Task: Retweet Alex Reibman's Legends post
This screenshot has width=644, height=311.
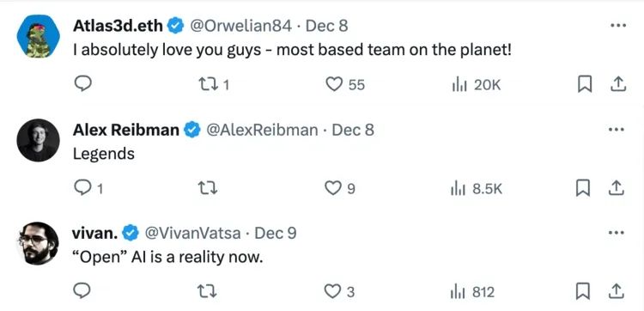Action: pyautogui.click(x=208, y=188)
